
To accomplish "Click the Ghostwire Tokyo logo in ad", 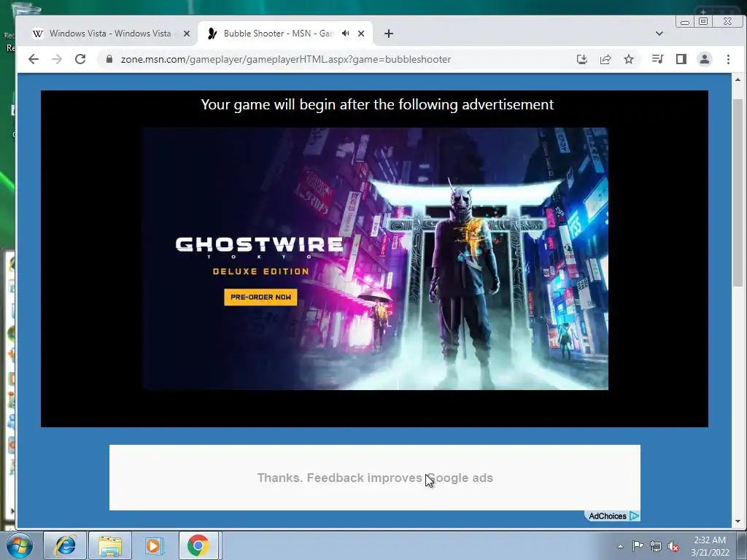I will point(260,247).
